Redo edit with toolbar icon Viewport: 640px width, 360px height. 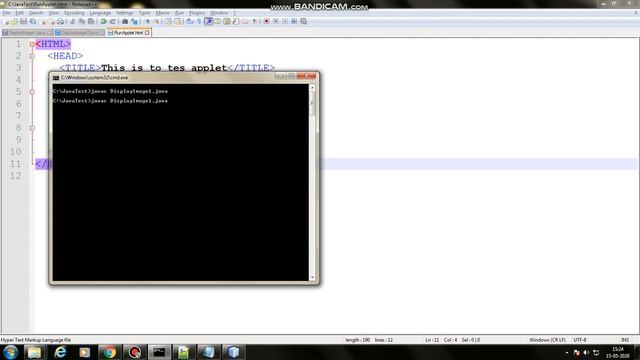pos(113,21)
